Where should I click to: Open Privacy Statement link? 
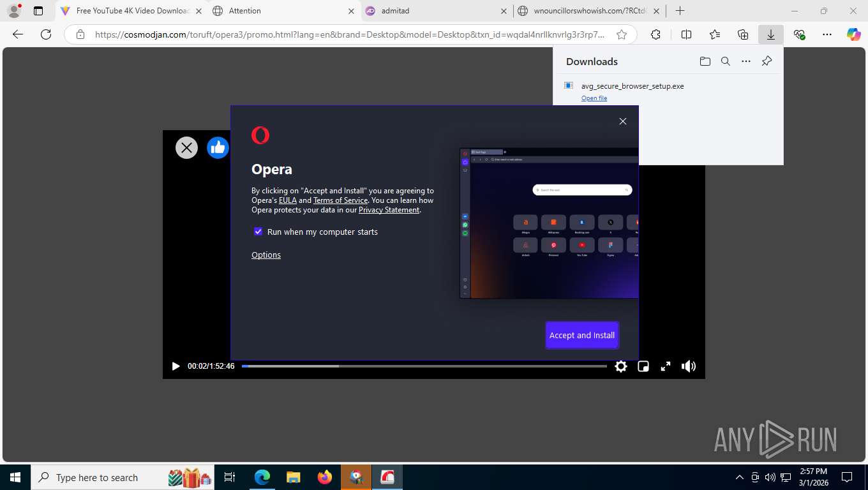(389, 210)
